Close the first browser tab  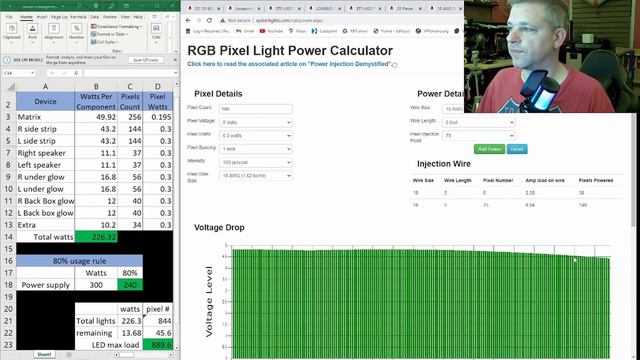click(x=218, y=8)
